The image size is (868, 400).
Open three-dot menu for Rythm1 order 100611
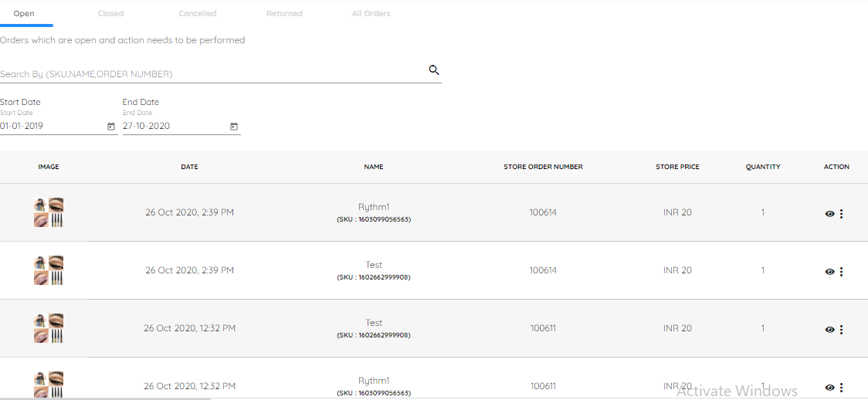pos(842,388)
